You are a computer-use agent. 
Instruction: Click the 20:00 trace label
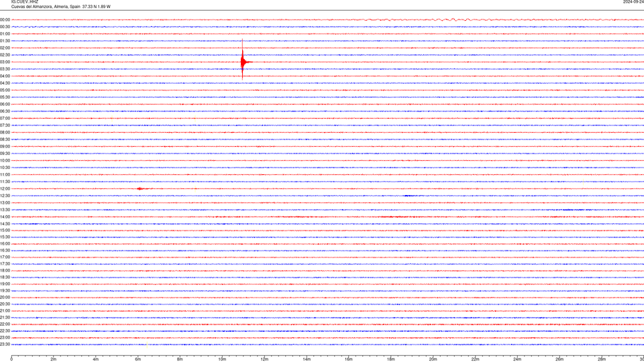pyautogui.click(x=5, y=298)
